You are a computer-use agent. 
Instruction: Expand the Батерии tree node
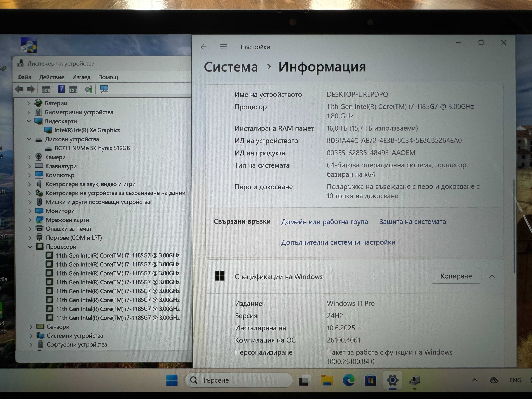tap(29, 103)
